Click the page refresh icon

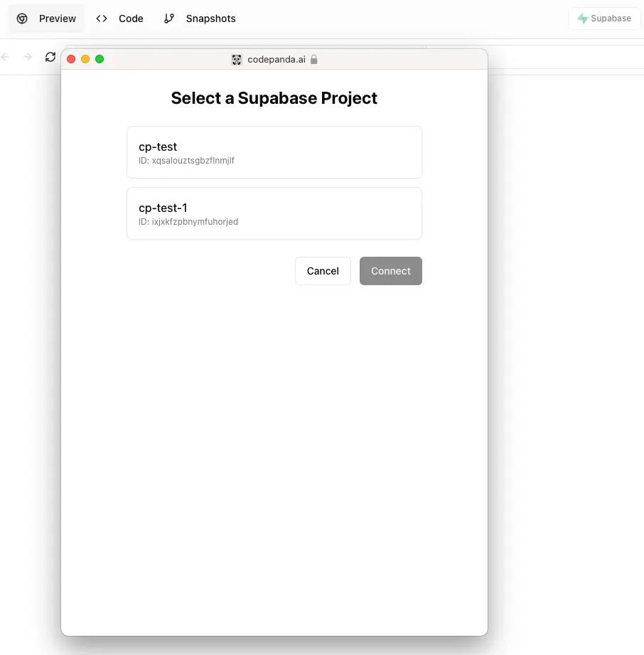click(50, 57)
